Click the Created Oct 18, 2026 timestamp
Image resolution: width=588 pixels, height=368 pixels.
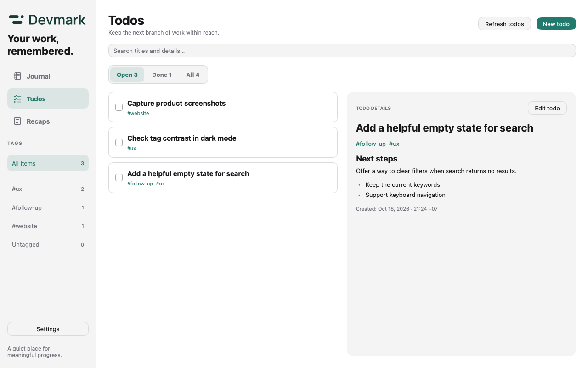coord(397,209)
